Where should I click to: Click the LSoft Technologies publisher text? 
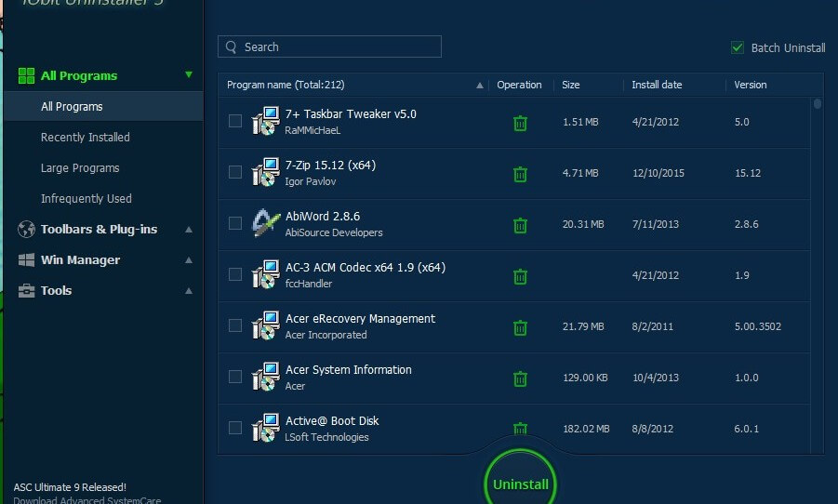tap(326, 437)
